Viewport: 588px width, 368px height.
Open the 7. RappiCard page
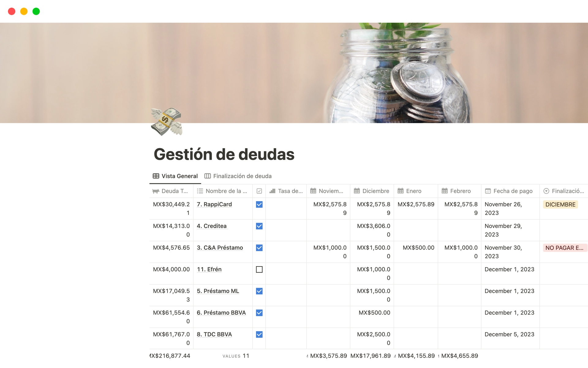click(214, 204)
